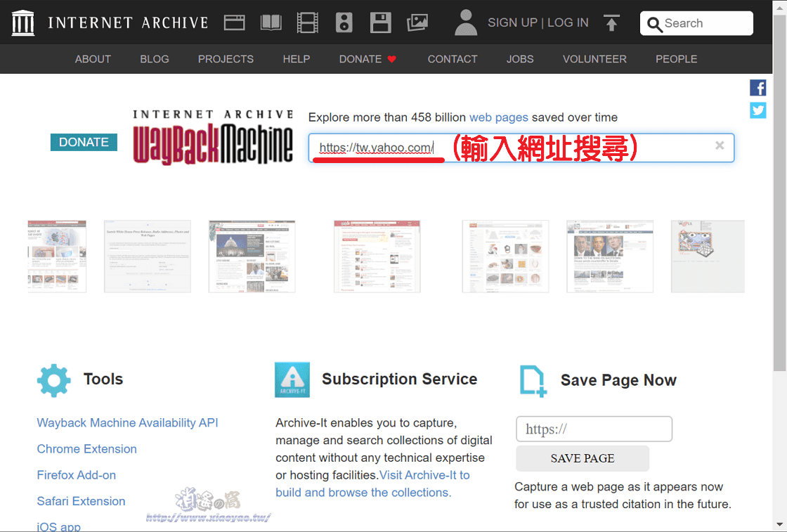Open Wayback Machine Availability API link
The image size is (787, 532).
[x=127, y=422]
